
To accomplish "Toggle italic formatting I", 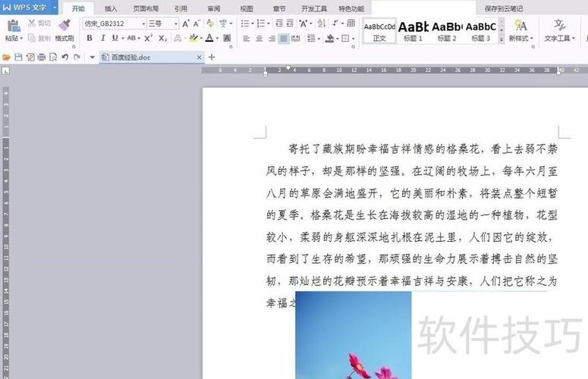I will pos(102,38).
